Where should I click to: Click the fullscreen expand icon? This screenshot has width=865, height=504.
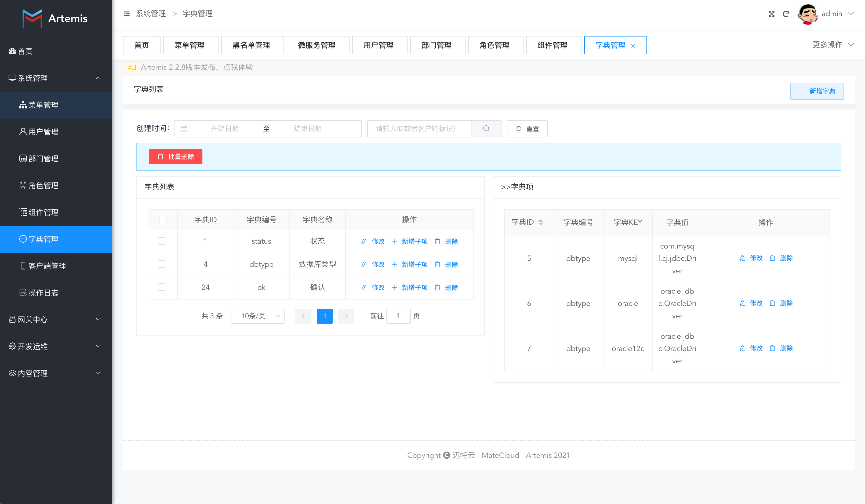(x=771, y=14)
